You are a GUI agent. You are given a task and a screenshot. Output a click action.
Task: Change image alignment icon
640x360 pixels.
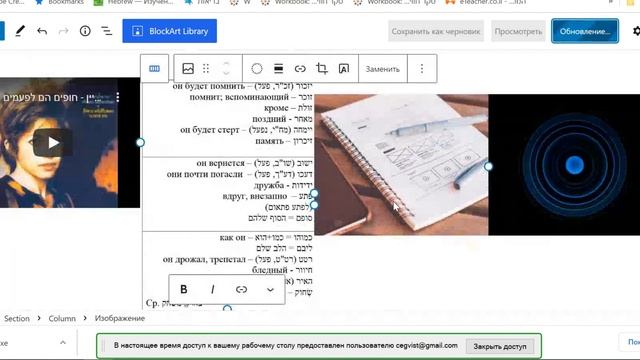click(278, 69)
